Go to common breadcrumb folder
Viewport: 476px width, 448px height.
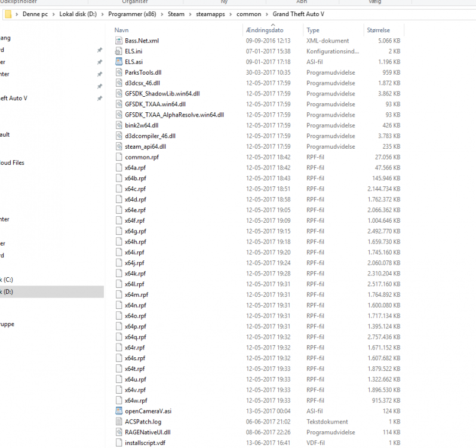(248, 14)
